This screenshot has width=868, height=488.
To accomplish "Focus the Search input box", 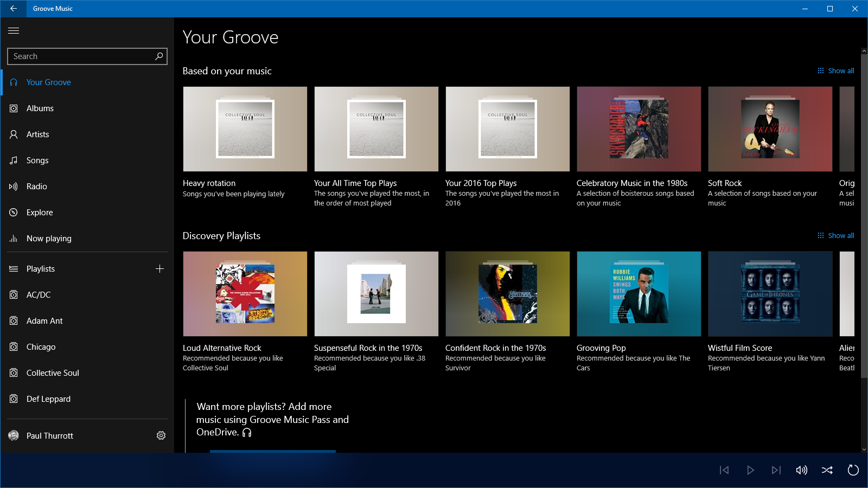I will tap(87, 56).
